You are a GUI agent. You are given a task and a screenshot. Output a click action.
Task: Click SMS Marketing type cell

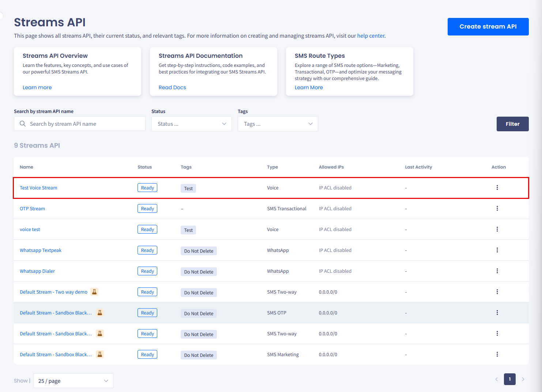(x=283, y=354)
